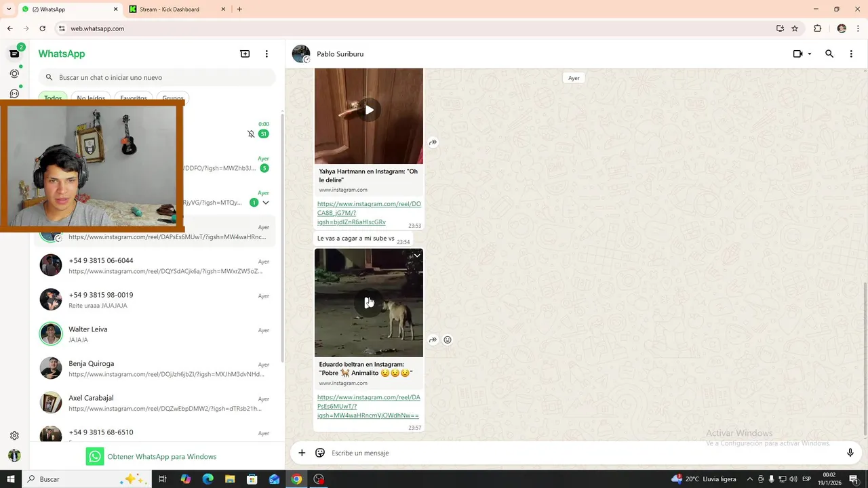Expand the video call options arrow
Image resolution: width=868 pixels, height=488 pixels.
(x=810, y=54)
